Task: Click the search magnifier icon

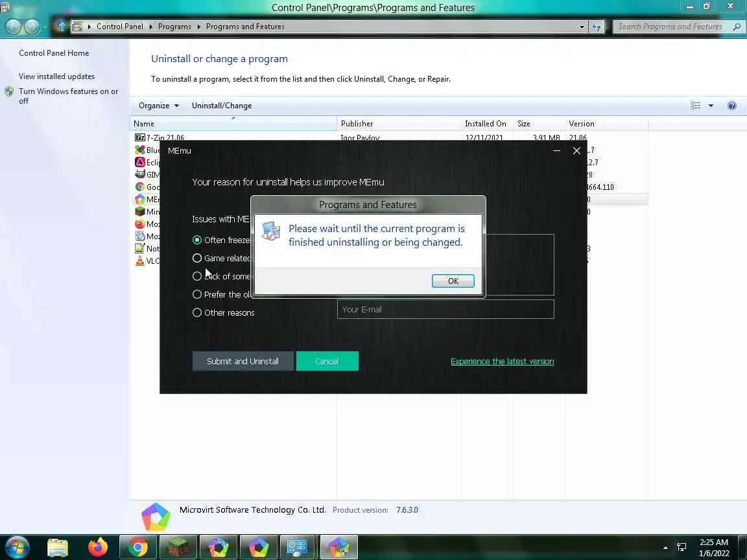Action: (737, 27)
